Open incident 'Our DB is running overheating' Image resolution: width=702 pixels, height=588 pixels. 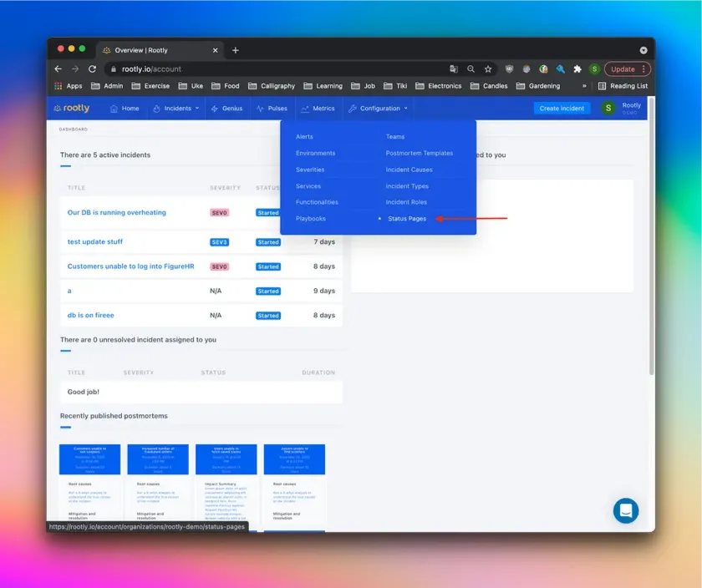pos(117,212)
